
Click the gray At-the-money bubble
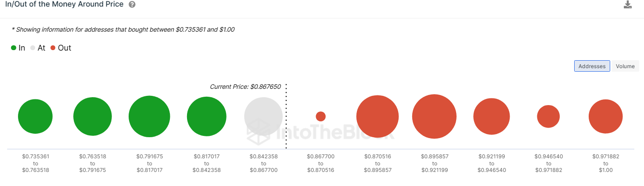(x=263, y=117)
